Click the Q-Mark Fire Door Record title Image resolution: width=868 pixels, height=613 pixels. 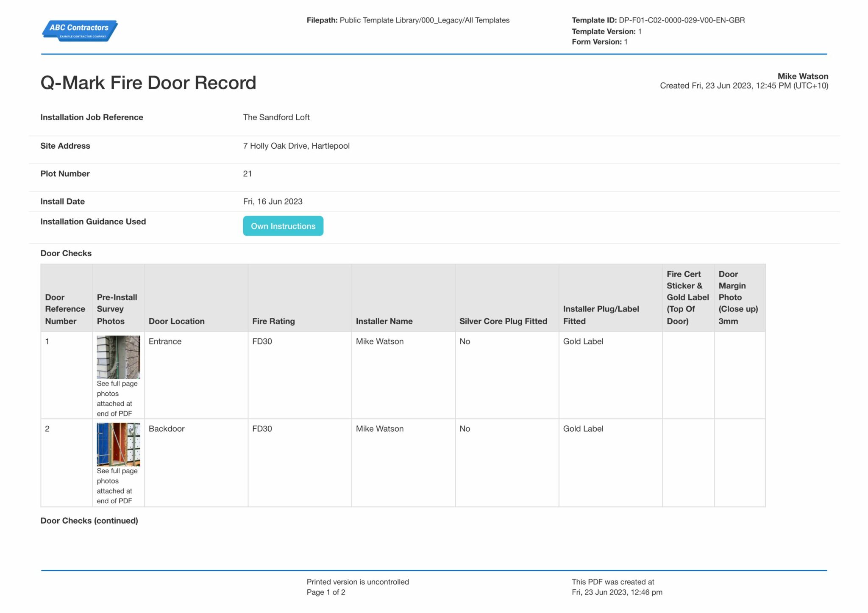click(148, 83)
